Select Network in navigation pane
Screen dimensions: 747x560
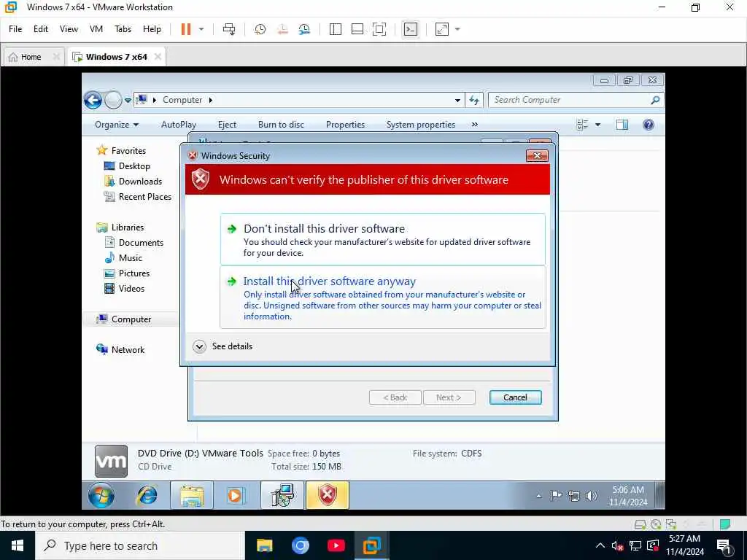[x=121, y=350]
